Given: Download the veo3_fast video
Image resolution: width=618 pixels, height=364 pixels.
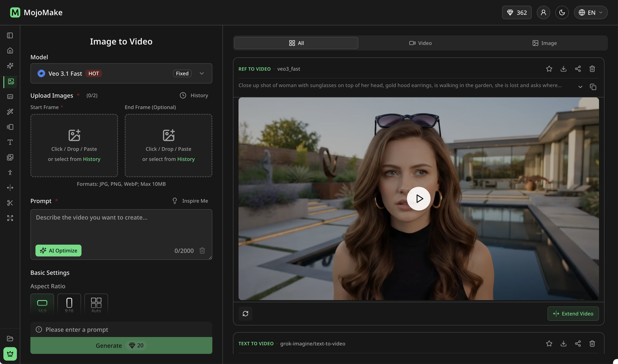Looking at the screenshot, I should pos(563,69).
